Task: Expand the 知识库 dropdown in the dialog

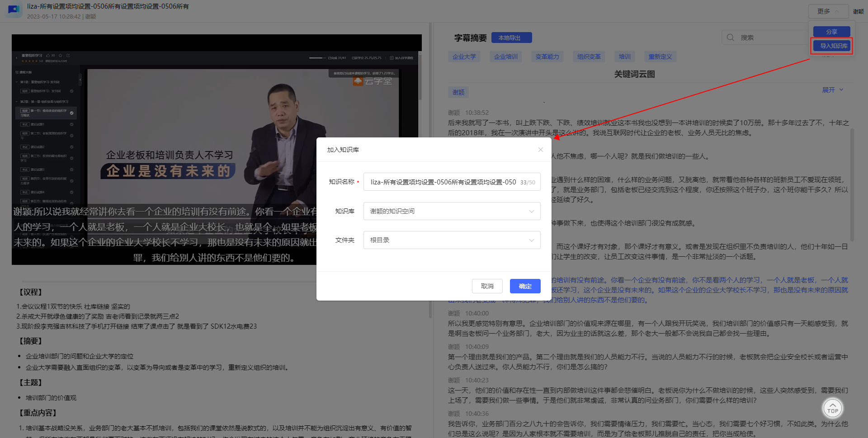Action: click(x=452, y=211)
